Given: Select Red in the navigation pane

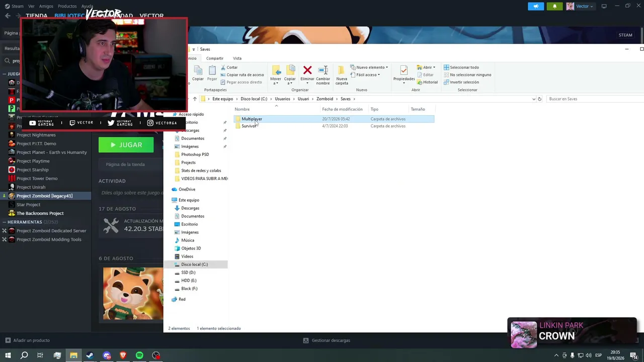Looking at the screenshot, I should coord(182,300).
